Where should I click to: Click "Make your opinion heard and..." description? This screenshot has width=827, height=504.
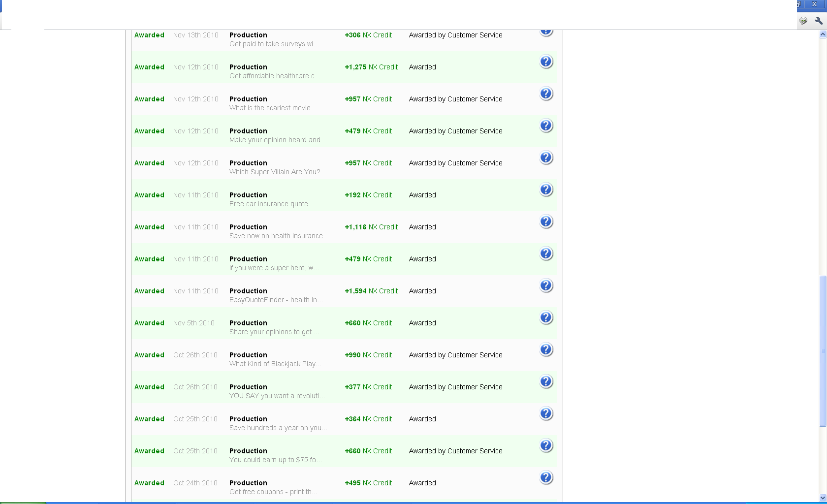click(x=278, y=140)
